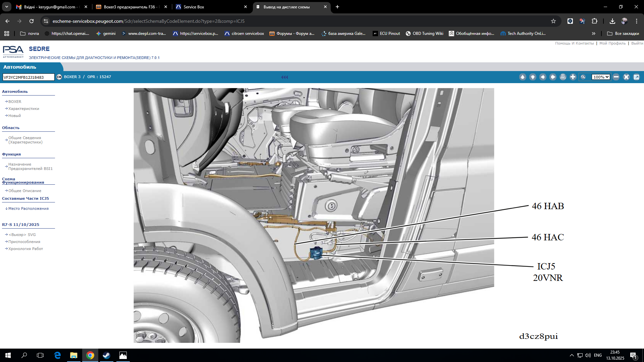Click the pan down arrow icon
Screen dimensions: 644x362
pos(533,77)
